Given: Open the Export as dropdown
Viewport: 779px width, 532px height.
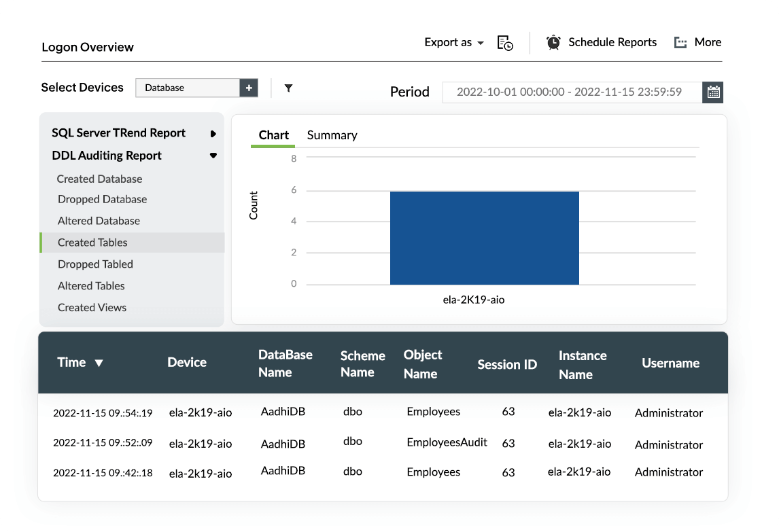Looking at the screenshot, I should click(x=453, y=42).
